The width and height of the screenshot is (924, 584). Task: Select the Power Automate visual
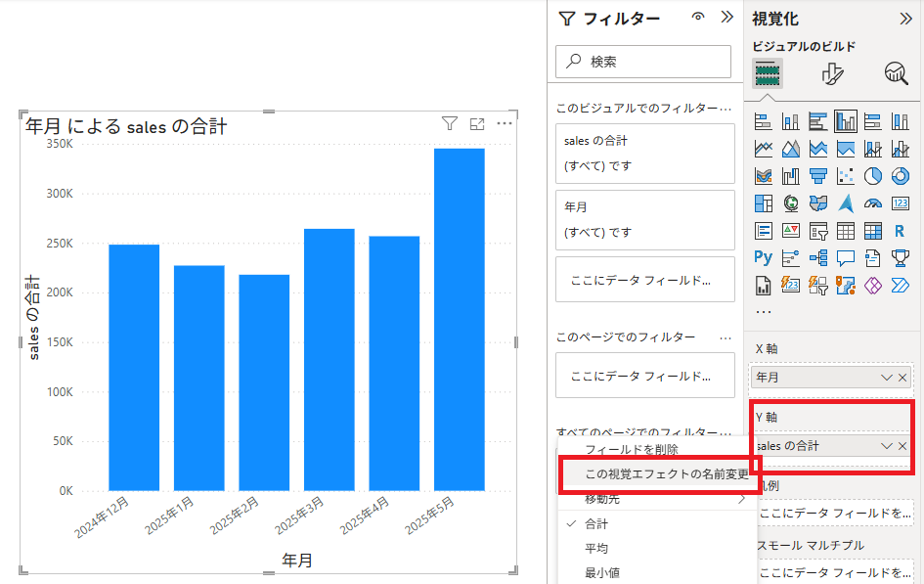[901, 286]
